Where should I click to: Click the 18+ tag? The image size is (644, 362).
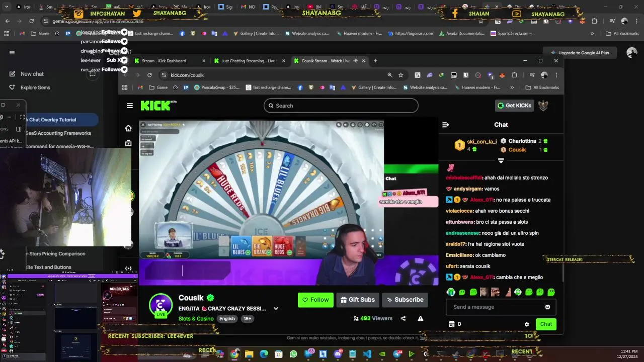[x=248, y=319]
